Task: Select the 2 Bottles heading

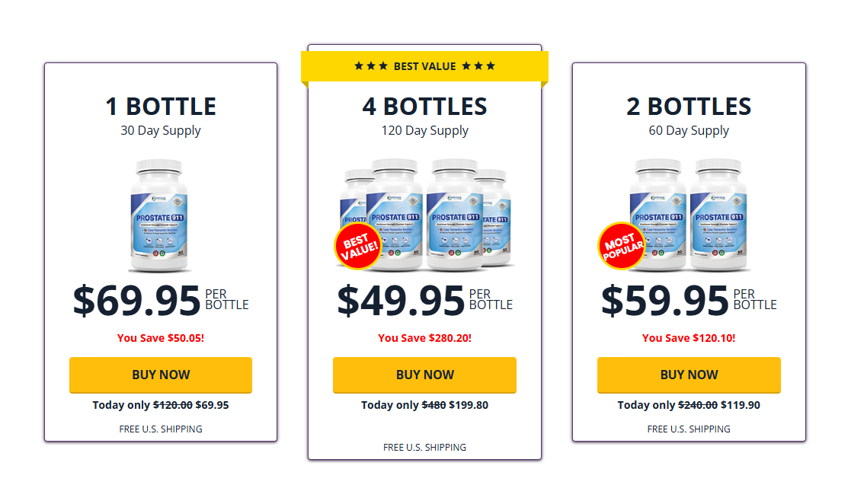Action: pyautogui.click(x=689, y=107)
